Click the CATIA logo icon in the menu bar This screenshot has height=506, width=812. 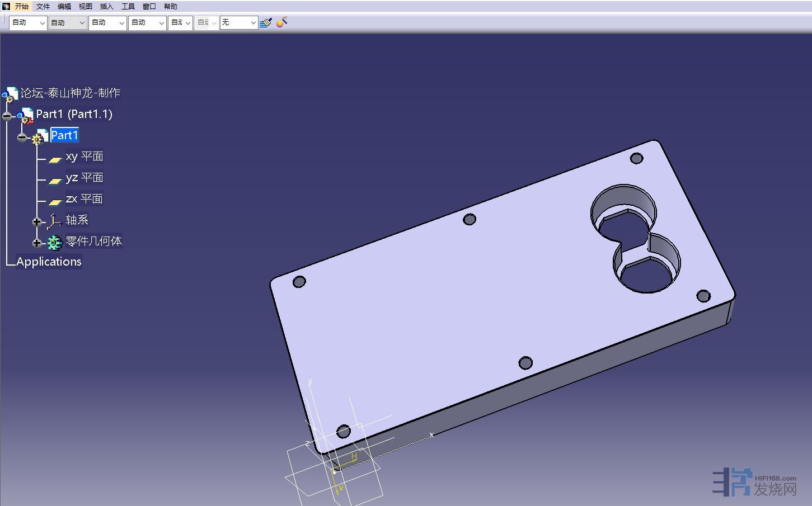click(6, 7)
